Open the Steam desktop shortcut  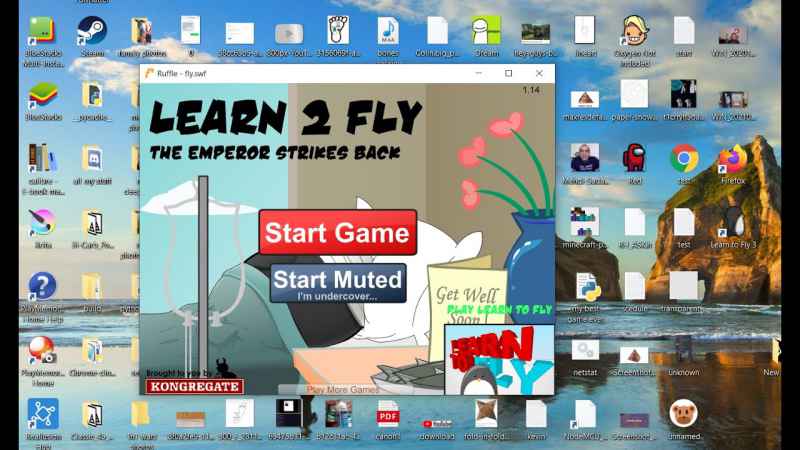point(92,33)
